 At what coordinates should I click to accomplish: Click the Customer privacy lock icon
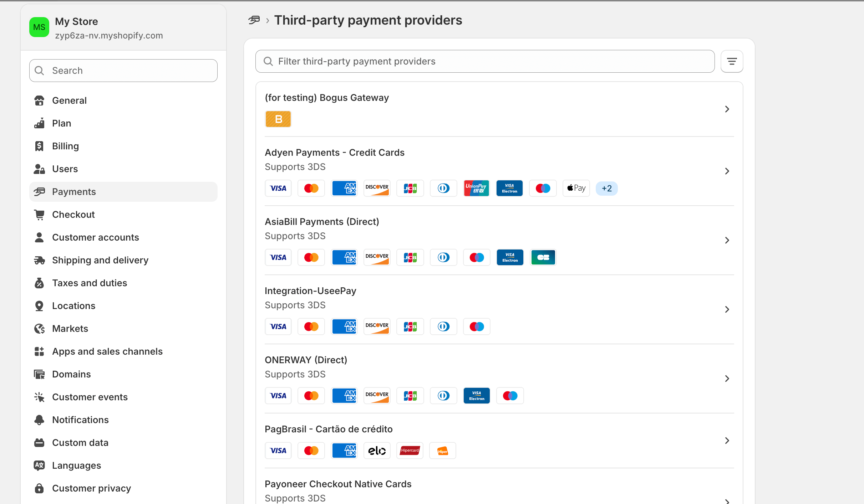point(39,488)
